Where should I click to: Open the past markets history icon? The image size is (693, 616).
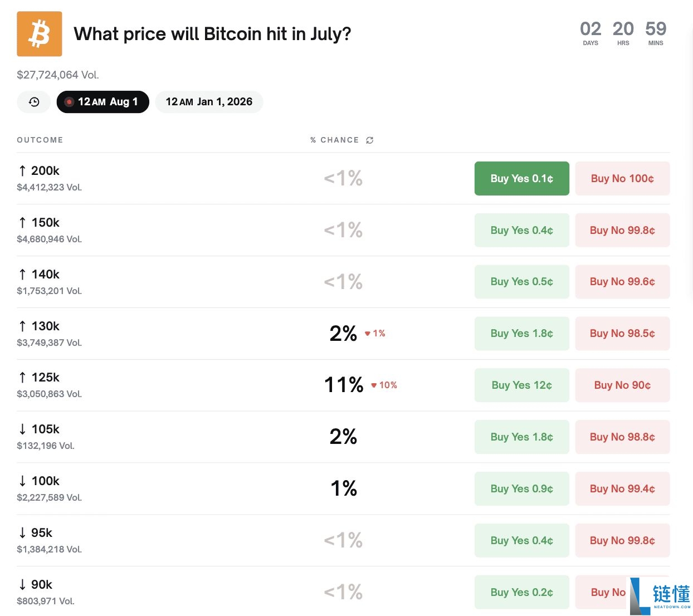(x=34, y=102)
